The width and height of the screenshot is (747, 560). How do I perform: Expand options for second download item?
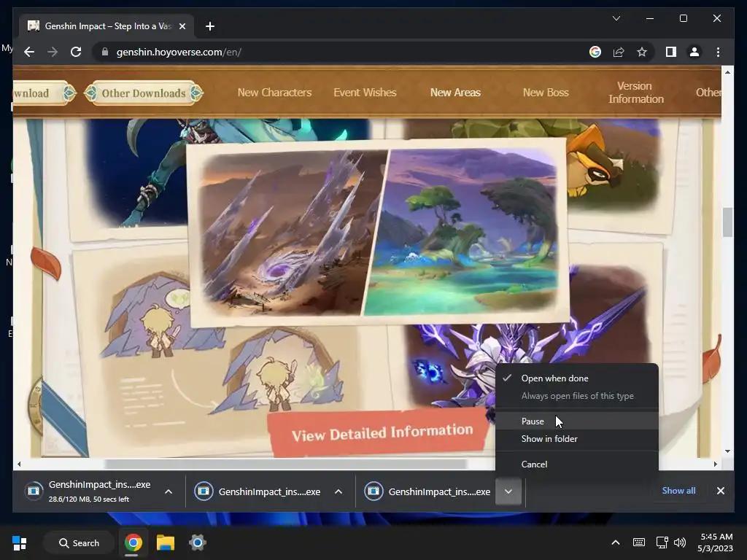[338, 491]
